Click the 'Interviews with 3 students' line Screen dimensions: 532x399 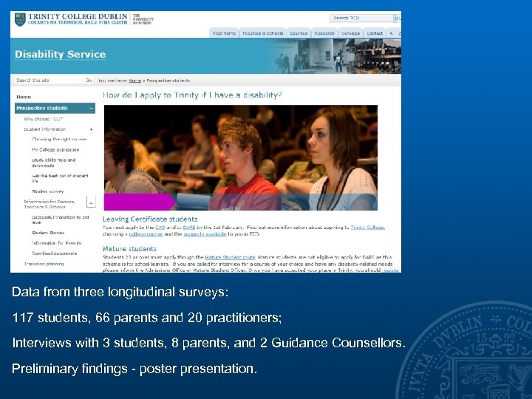[208, 343]
